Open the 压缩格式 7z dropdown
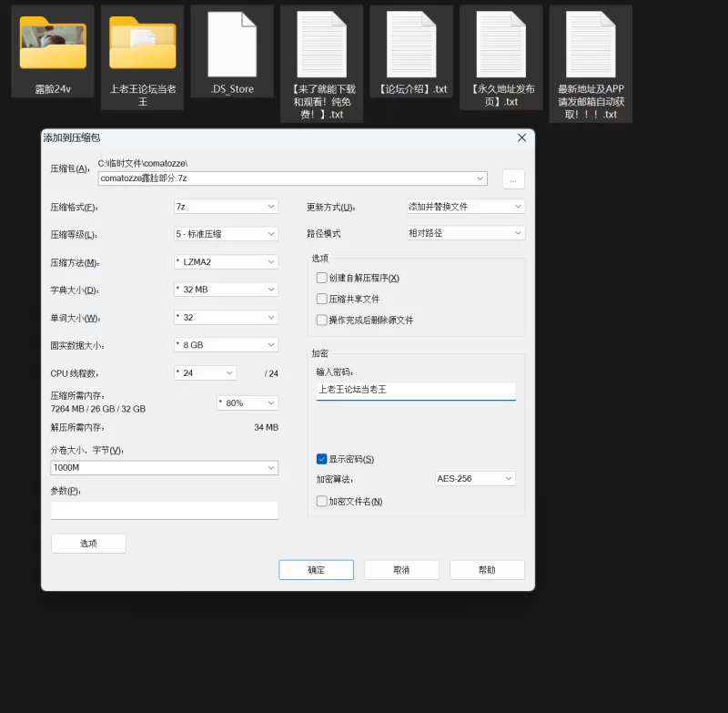This screenshot has width=728, height=713. 226,207
